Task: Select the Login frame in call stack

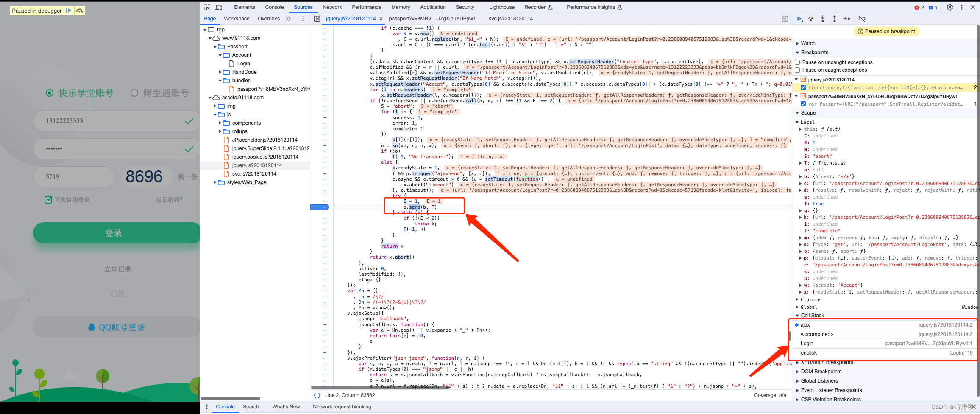Action: [885, 344]
